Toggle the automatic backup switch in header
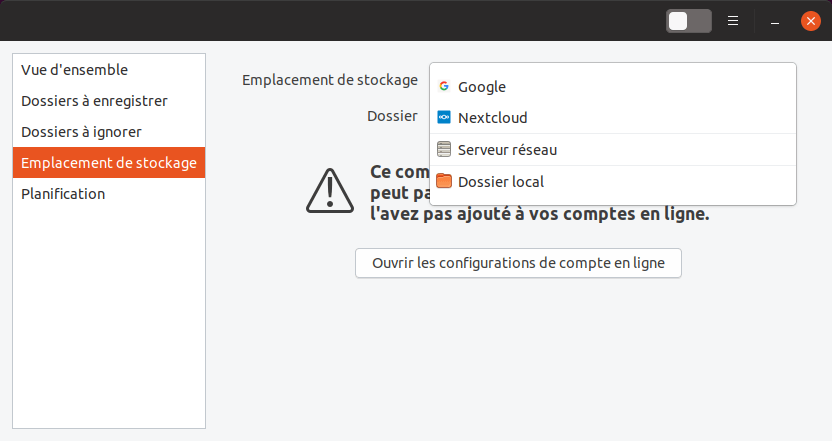The width and height of the screenshot is (832, 441). (x=689, y=20)
